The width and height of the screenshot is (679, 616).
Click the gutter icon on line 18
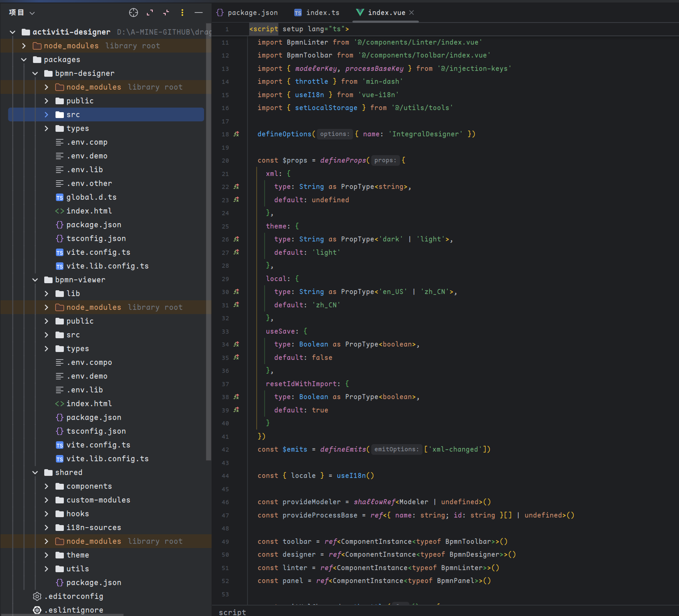[x=236, y=134]
